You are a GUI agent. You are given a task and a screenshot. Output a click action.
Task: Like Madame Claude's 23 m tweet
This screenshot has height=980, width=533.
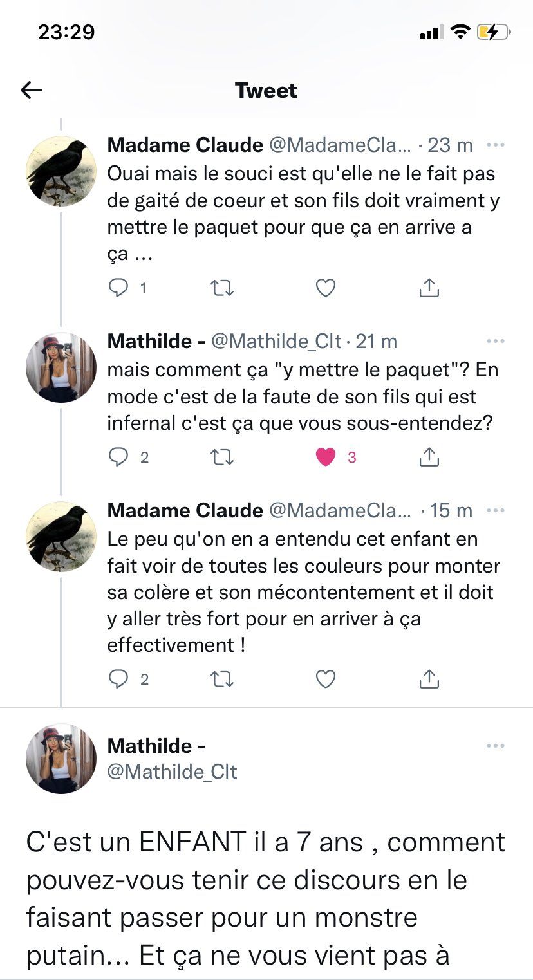pyautogui.click(x=326, y=288)
